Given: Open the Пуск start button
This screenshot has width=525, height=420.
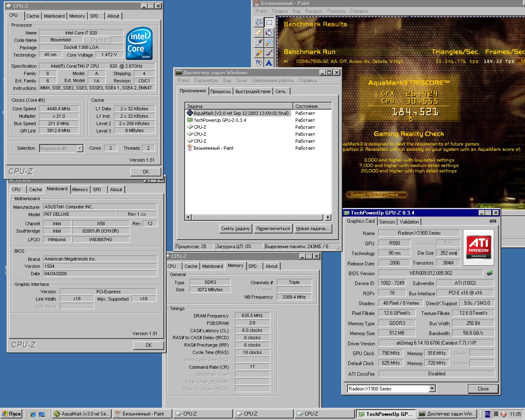Looking at the screenshot, I should pyautogui.click(x=11, y=414).
